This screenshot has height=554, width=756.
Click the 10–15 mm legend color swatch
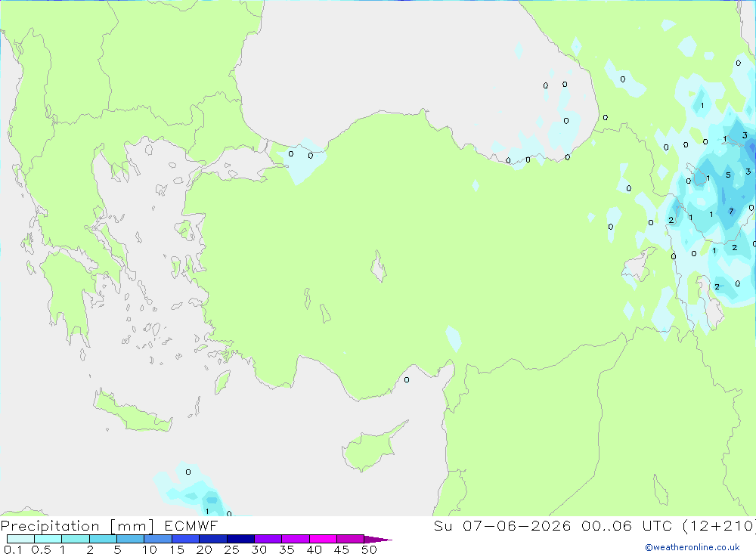[158, 539]
